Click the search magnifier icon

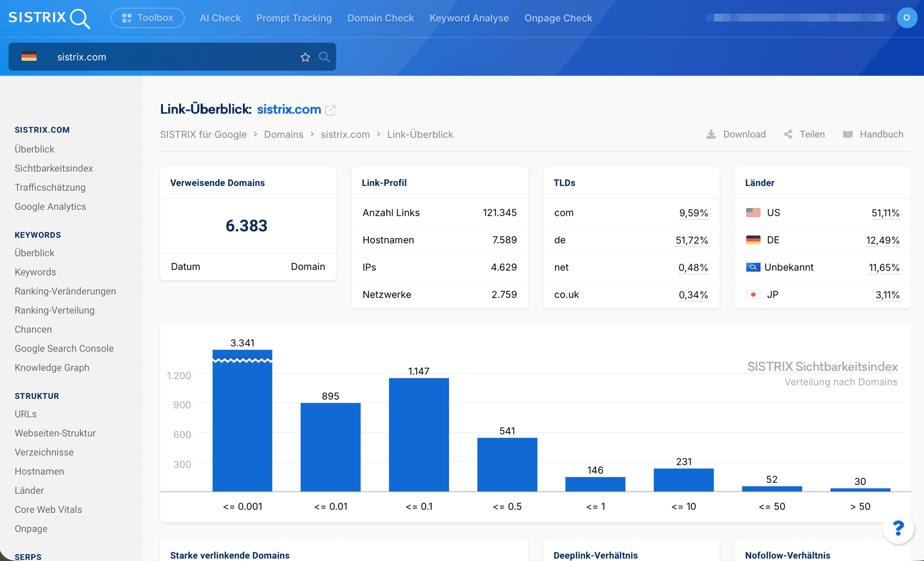point(324,57)
